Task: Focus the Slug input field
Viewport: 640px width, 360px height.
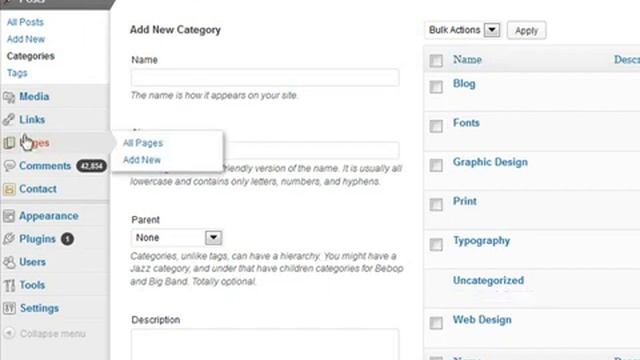Action: (x=311, y=150)
